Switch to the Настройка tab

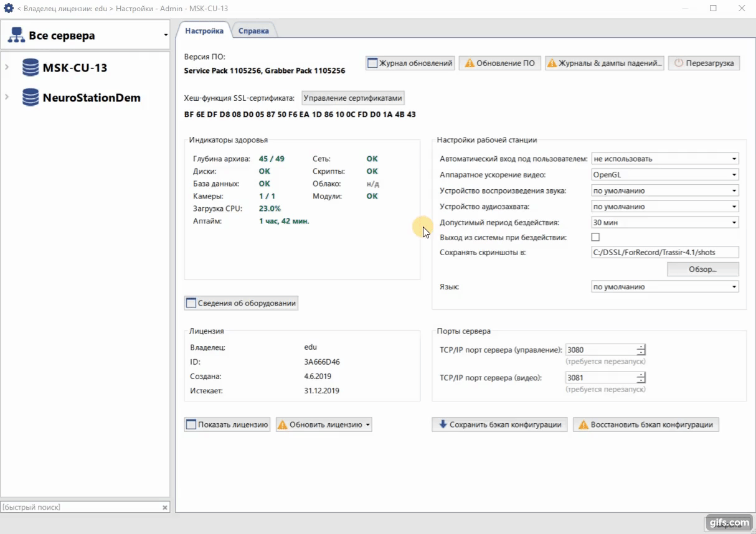pos(204,30)
